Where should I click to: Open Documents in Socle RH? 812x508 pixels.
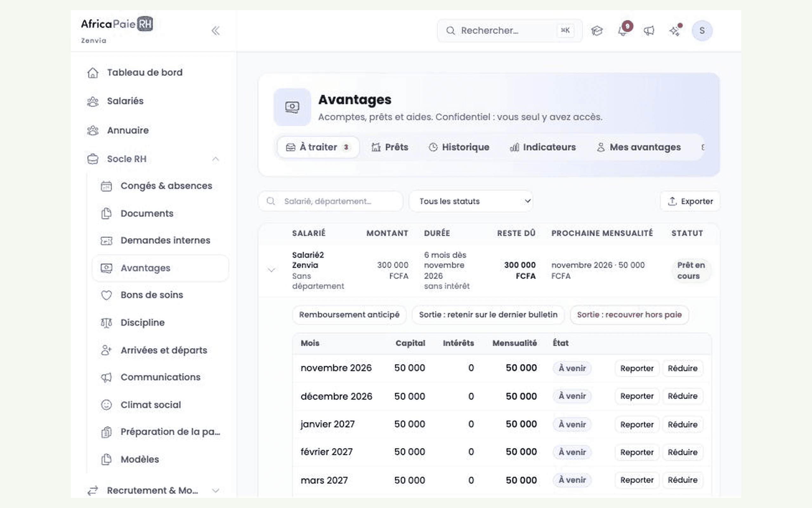point(137,213)
